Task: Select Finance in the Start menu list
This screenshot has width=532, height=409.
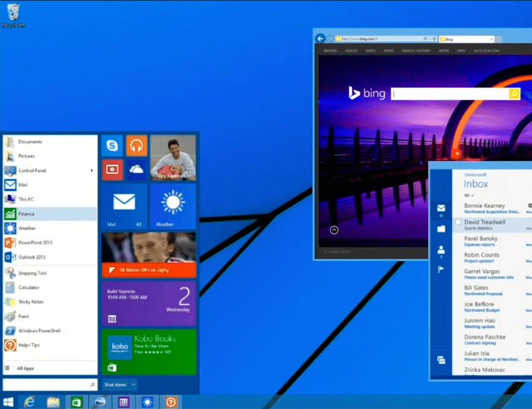Action: (50, 214)
